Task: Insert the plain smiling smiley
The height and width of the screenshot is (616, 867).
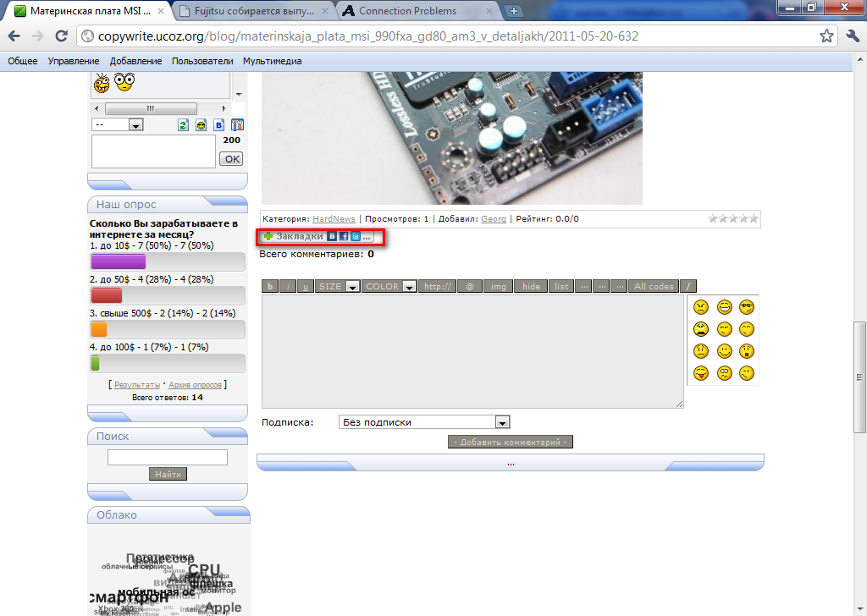Action: coord(725,351)
